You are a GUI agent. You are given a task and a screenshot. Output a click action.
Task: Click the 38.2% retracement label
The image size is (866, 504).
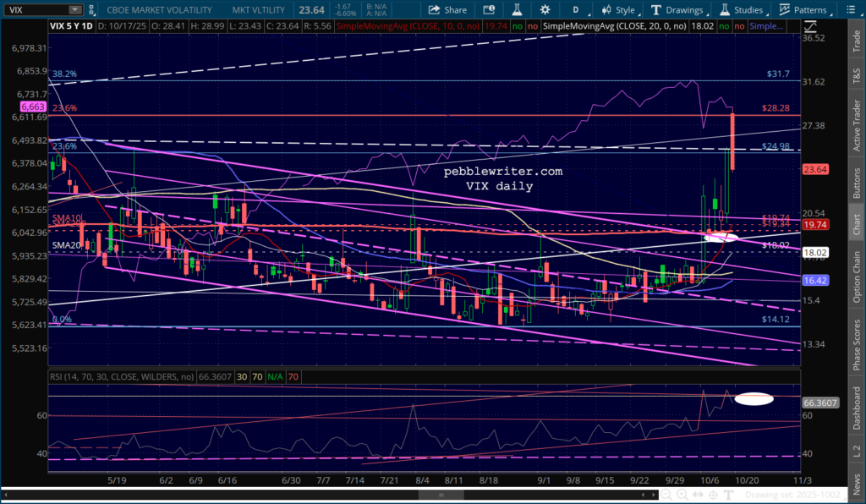coord(64,74)
